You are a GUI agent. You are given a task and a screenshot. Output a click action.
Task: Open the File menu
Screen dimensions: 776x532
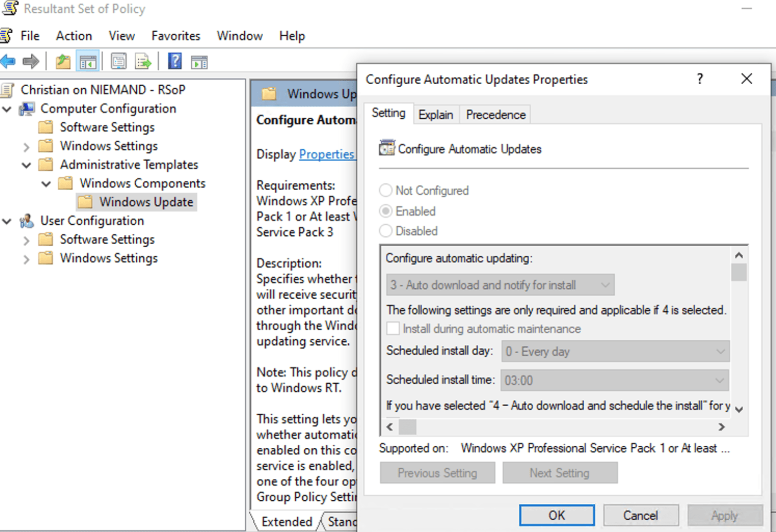pyautogui.click(x=30, y=36)
